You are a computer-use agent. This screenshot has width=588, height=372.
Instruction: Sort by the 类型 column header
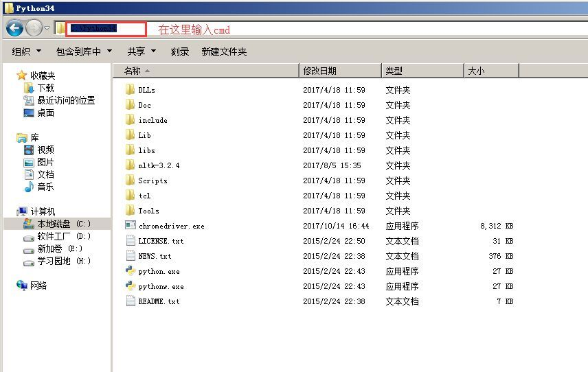click(x=422, y=71)
